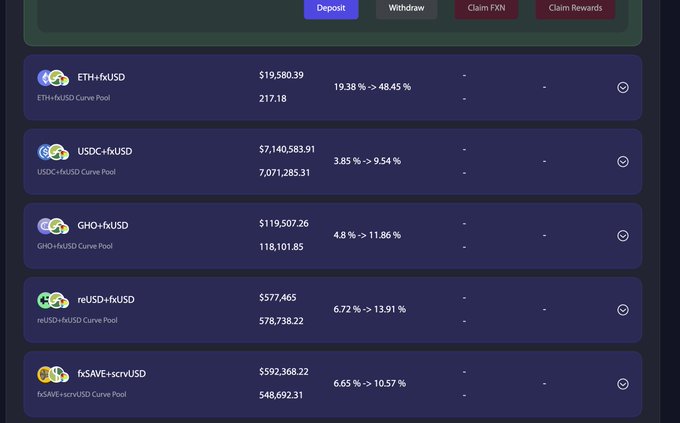Expand the USDC+fxUSD pool details

623,161
